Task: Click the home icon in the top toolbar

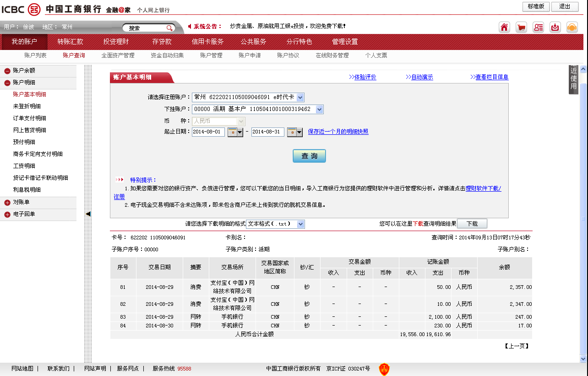Action: (x=504, y=28)
